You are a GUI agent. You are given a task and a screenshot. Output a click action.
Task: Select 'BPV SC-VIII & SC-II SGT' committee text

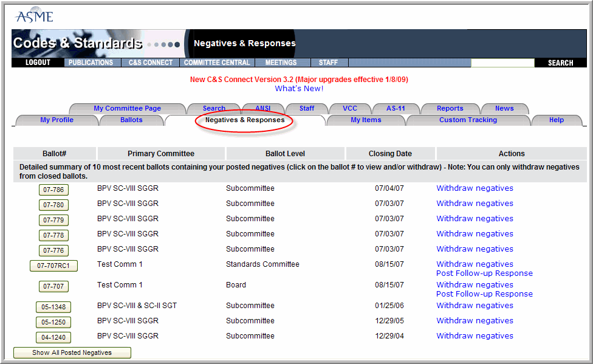[x=137, y=305]
